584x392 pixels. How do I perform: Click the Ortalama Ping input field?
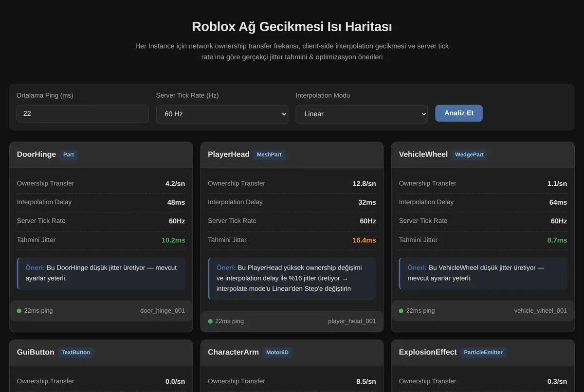coord(83,114)
